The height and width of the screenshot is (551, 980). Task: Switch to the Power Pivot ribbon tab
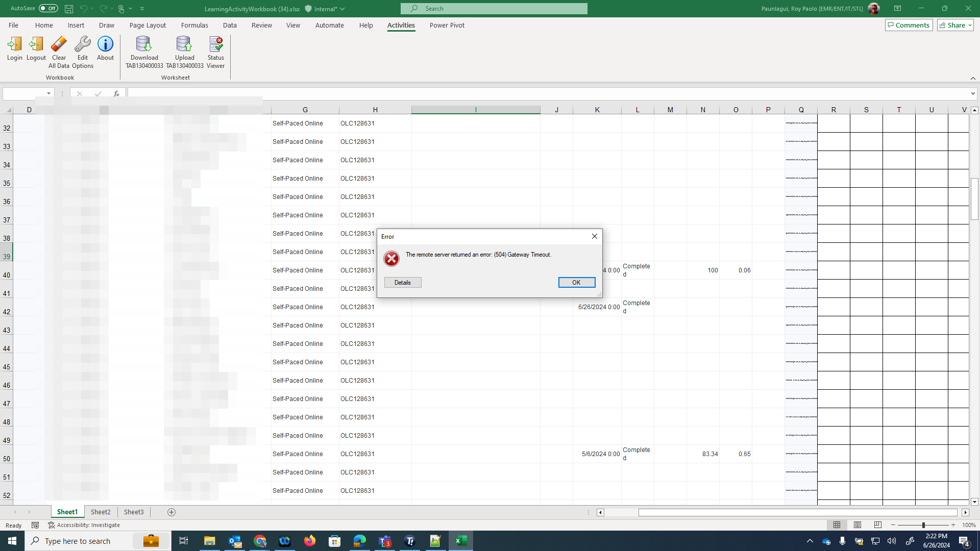click(x=447, y=25)
